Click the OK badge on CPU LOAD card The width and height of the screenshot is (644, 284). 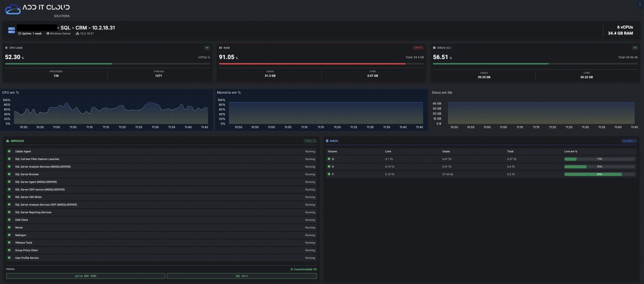pyautogui.click(x=207, y=48)
